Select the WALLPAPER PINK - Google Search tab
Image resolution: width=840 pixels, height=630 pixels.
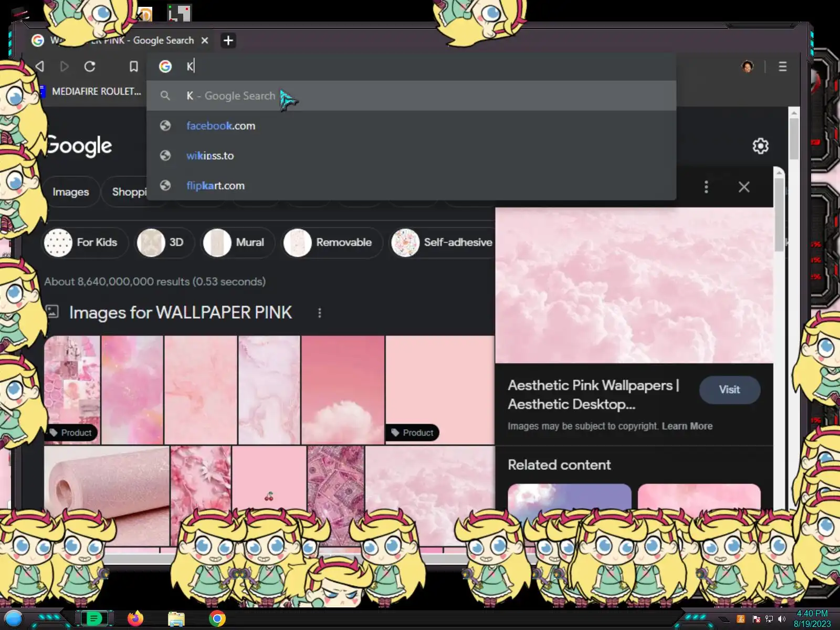[121, 40]
